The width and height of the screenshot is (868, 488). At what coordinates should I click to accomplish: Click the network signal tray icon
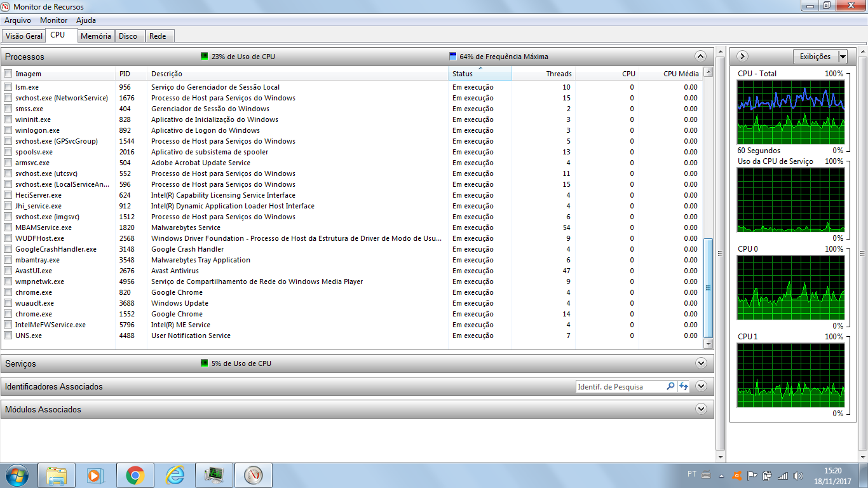coord(783,475)
